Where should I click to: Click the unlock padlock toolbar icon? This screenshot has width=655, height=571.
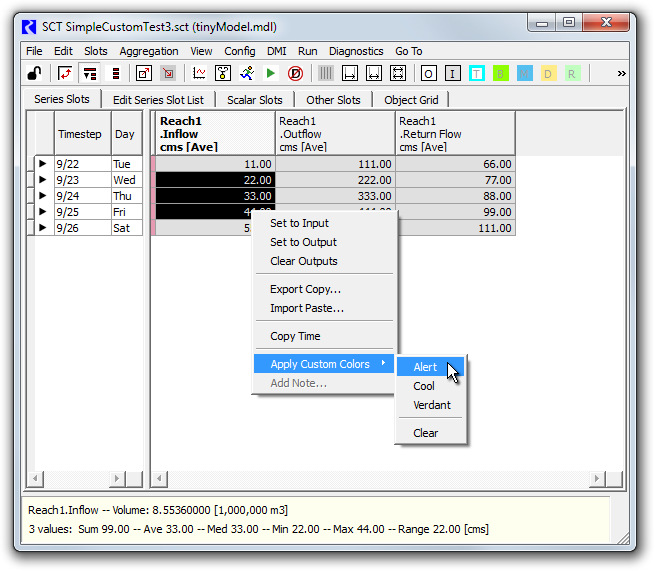tap(34, 74)
